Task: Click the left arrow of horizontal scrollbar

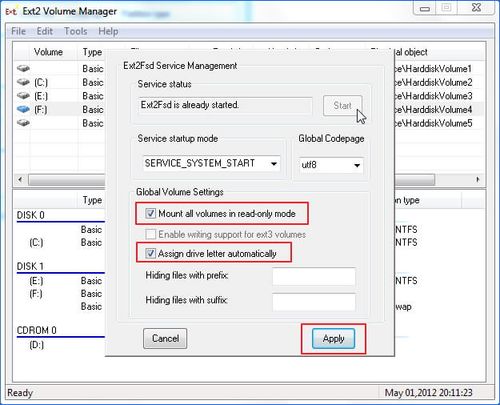Action: point(20,180)
